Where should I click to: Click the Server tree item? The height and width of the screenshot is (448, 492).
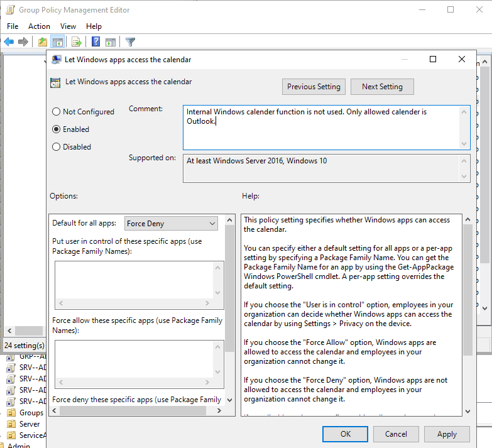click(x=30, y=424)
